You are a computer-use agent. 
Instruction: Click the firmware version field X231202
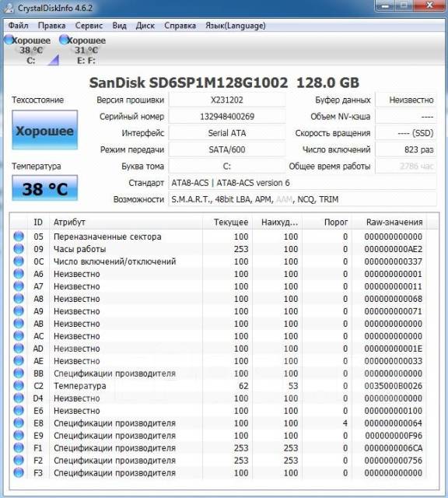226,100
